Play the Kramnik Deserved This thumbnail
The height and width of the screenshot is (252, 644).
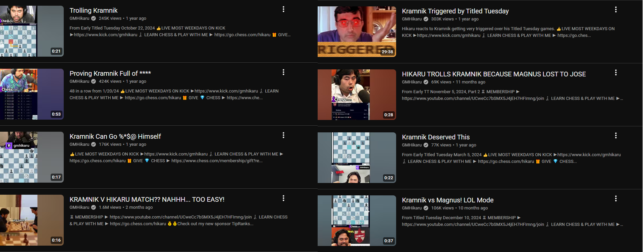point(357,157)
